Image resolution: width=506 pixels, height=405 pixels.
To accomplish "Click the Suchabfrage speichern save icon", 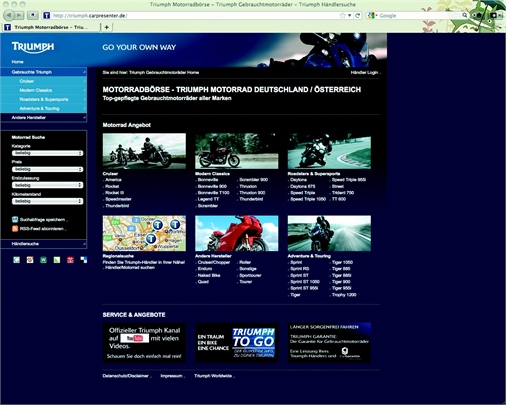I will coord(15,219).
